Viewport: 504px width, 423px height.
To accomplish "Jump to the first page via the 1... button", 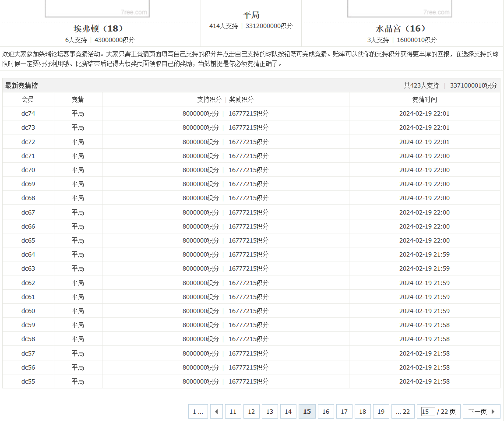I will tap(198, 411).
